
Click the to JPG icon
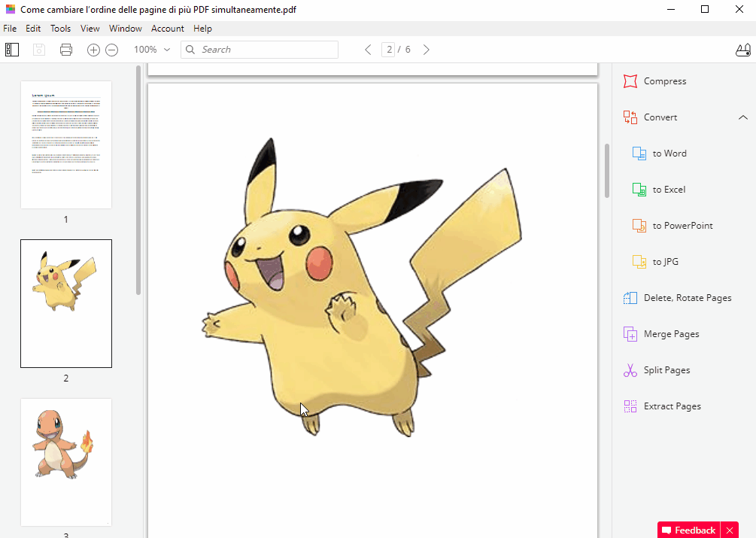coord(639,262)
